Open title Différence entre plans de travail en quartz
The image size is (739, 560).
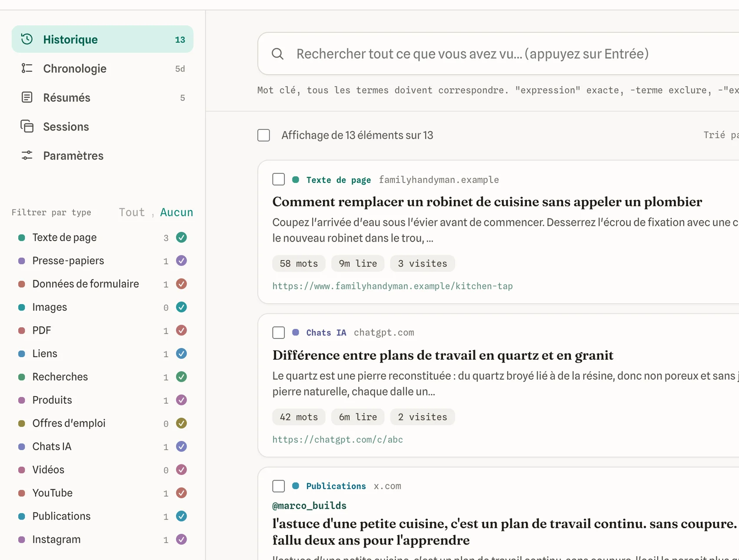click(x=443, y=355)
